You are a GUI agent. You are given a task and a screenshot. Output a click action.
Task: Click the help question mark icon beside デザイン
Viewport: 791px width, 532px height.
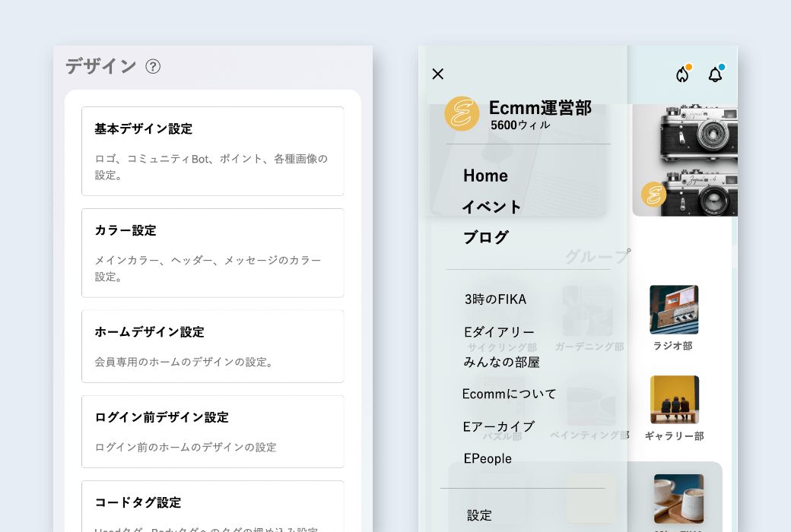(x=153, y=67)
